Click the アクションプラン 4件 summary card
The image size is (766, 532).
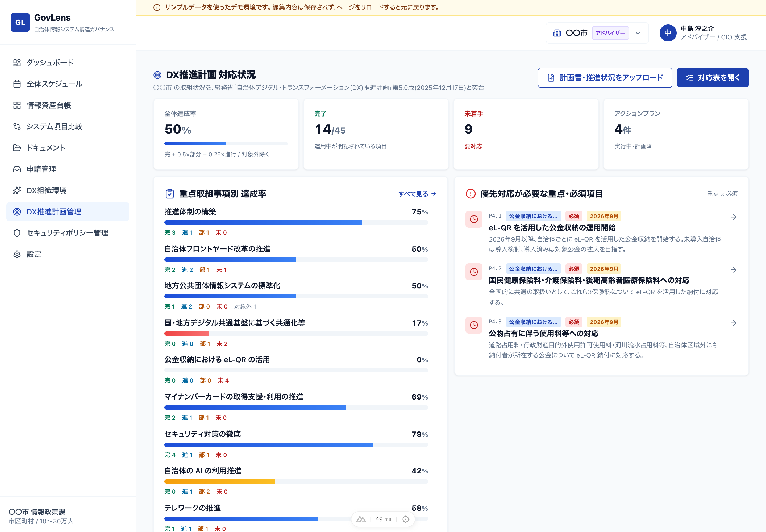click(676, 134)
